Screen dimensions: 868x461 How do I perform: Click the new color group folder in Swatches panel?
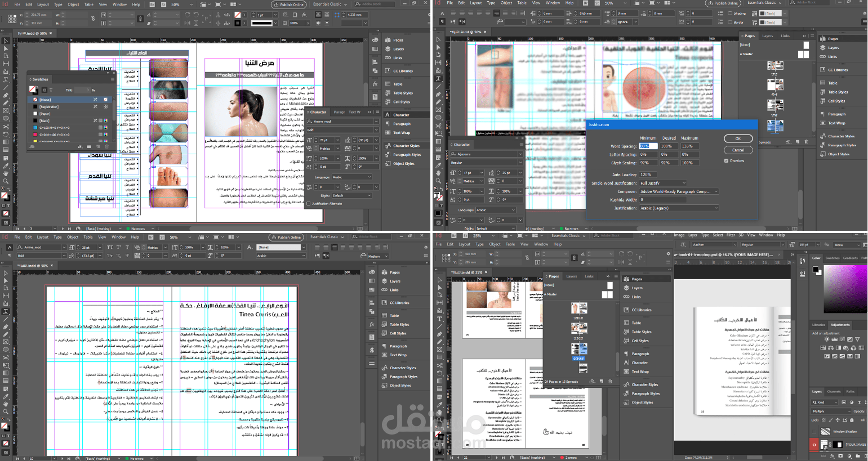tap(88, 146)
